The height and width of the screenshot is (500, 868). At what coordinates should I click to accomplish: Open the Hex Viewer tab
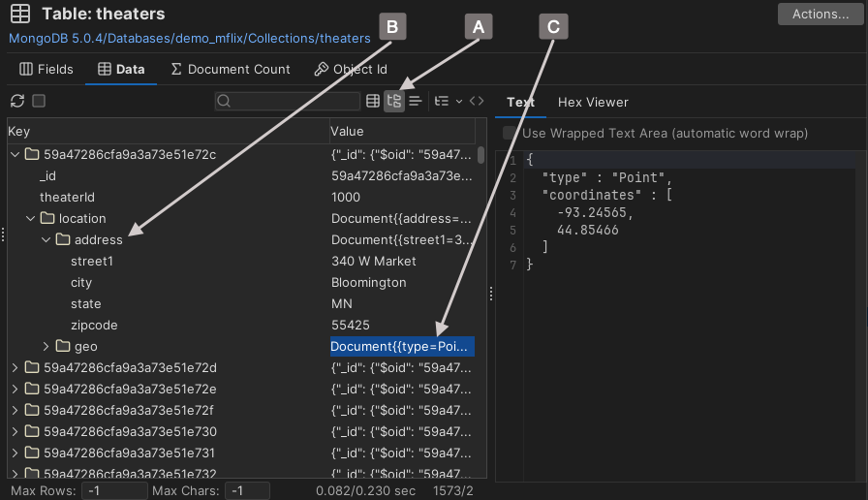[593, 102]
